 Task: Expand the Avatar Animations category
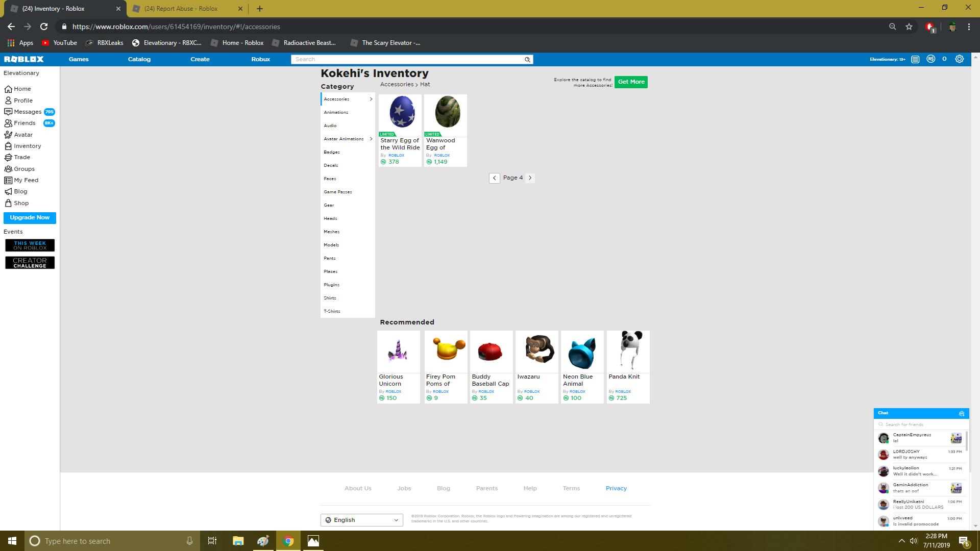(x=371, y=139)
